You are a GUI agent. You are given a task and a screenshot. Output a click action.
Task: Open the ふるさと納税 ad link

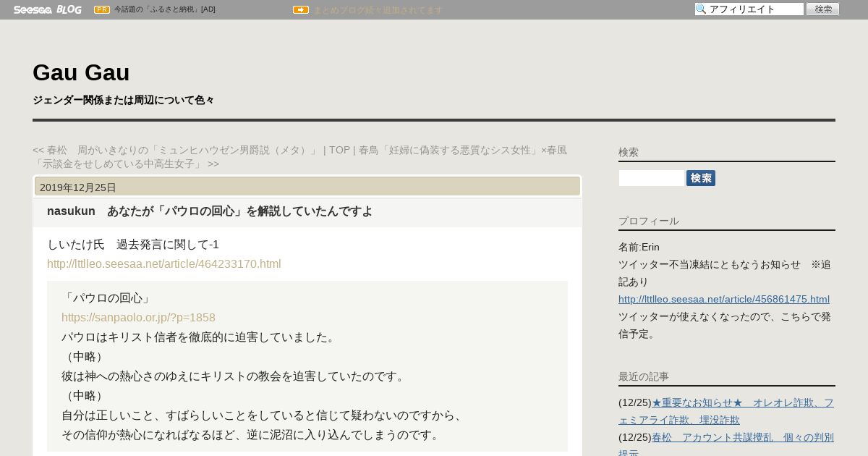pyautogui.click(x=165, y=9)
